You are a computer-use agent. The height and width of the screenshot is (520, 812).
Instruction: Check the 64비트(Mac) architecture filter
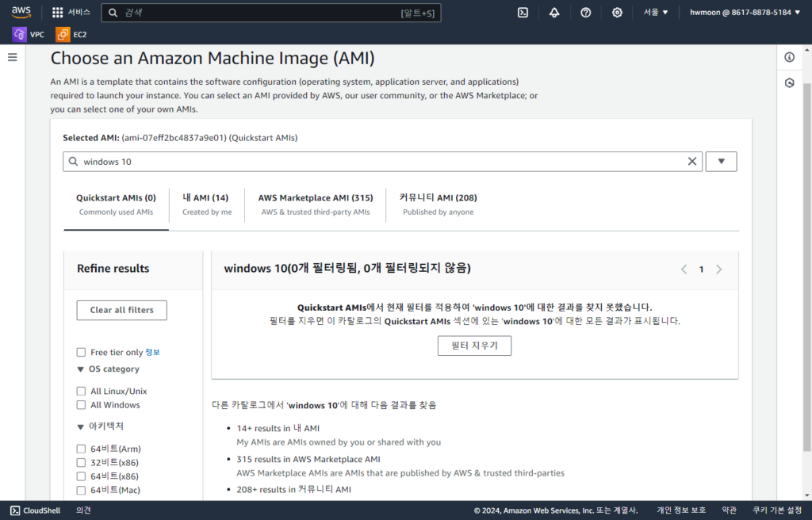tap(81, 490)
